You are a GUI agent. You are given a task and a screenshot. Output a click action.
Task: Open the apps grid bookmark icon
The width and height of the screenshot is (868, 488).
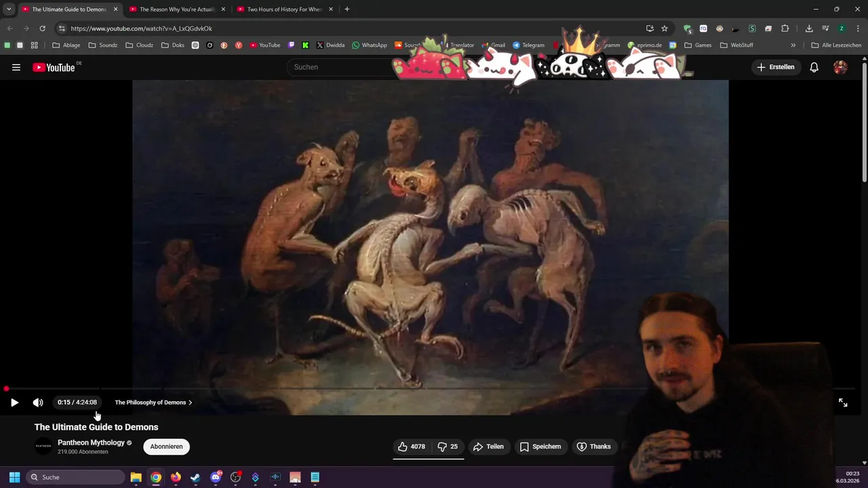pos(34,45)
